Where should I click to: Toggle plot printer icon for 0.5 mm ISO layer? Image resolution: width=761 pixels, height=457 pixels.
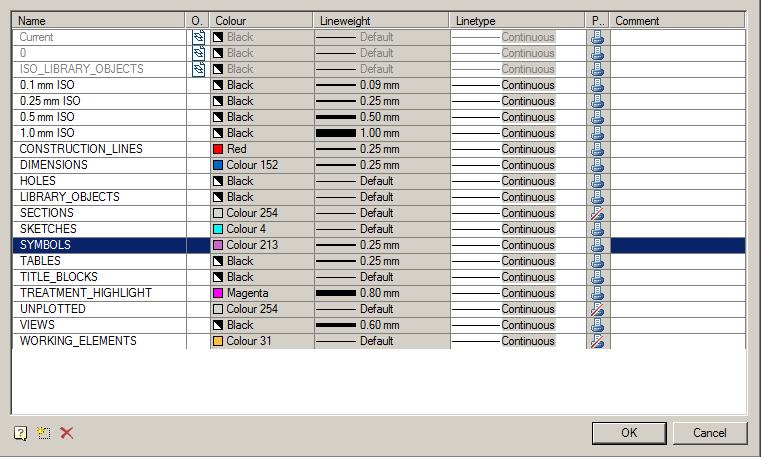[x=597, y=117]
